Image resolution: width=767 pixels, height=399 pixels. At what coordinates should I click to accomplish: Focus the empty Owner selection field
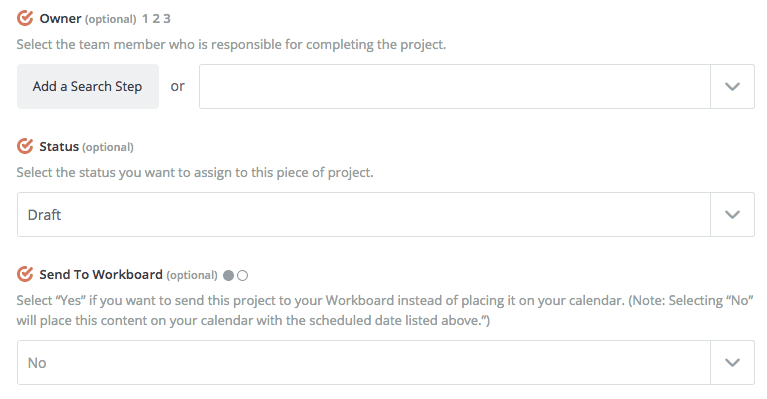pos(454,87)
